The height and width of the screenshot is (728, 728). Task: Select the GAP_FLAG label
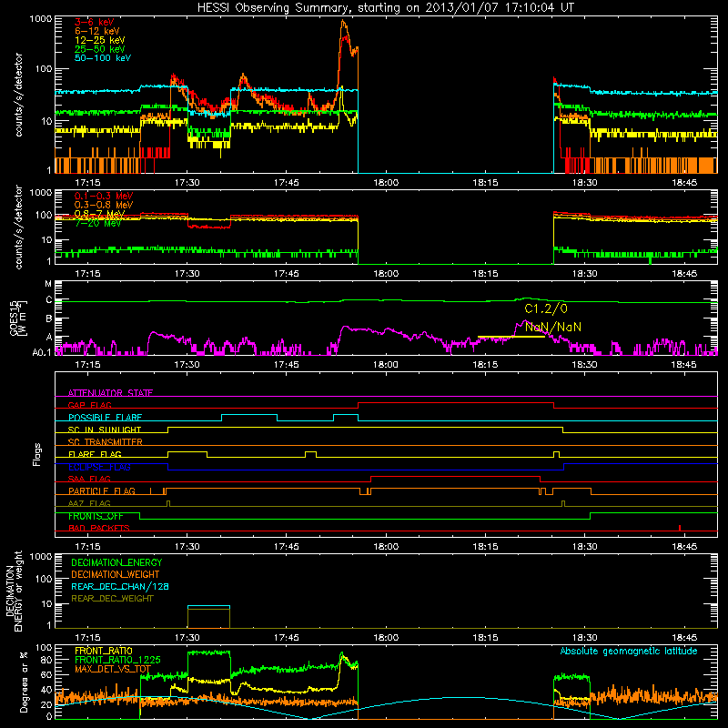pos(89,405)
